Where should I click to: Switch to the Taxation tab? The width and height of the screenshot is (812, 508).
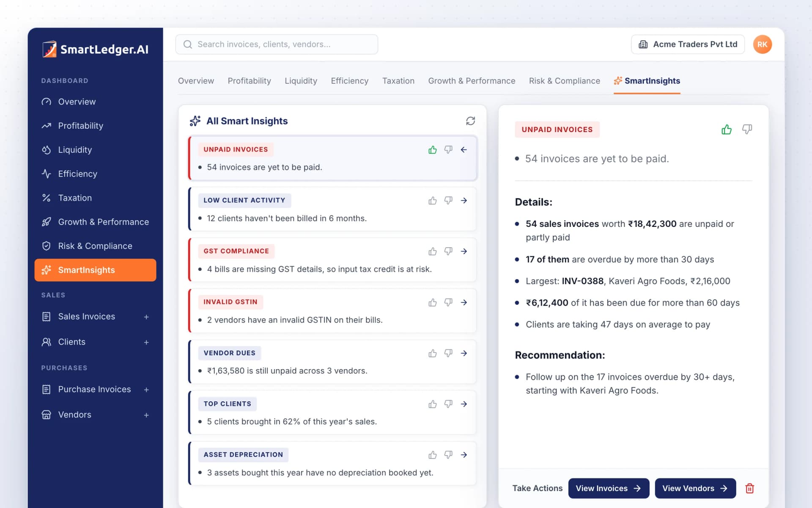[x=398, y=81]
